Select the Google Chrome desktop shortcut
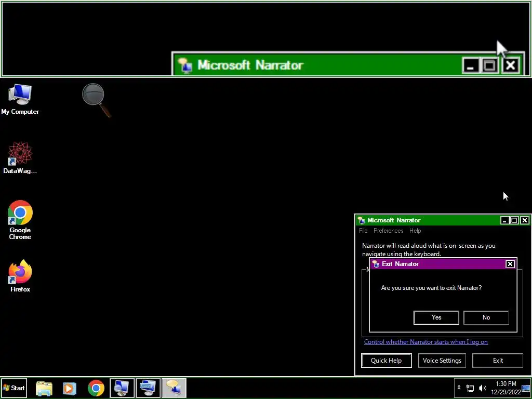Screen dimensions: 532x399 click(20, 220)
